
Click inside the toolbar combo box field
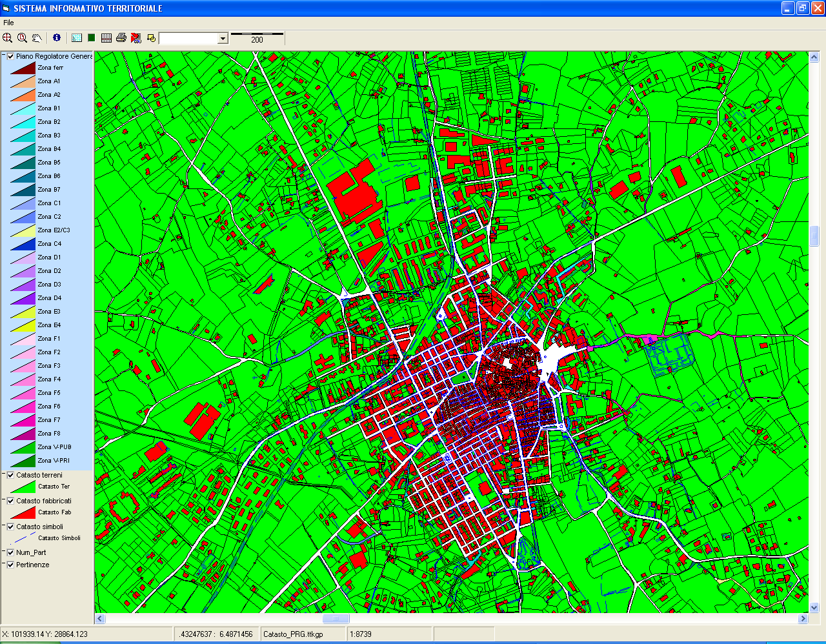[x=188, y=39]
